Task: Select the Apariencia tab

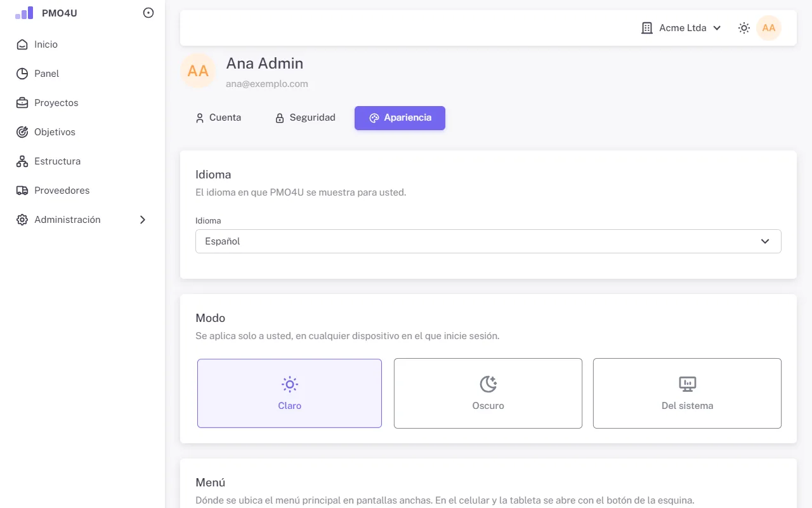Action: click(x=400, y=117)
